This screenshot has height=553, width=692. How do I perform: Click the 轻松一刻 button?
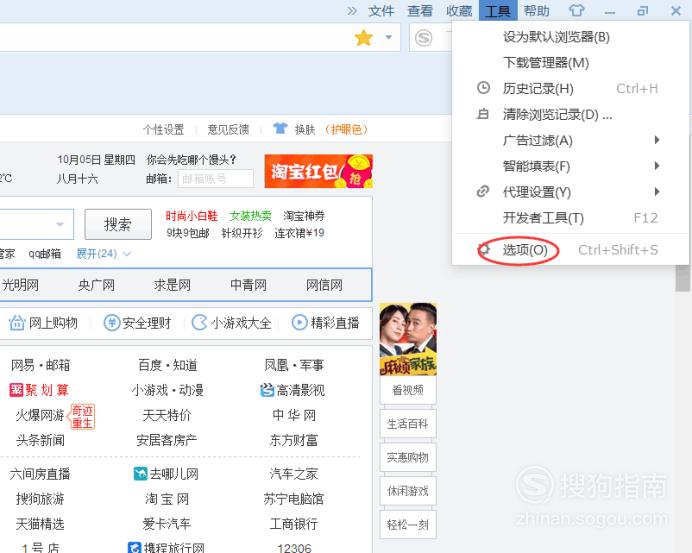click(x=408, y=525)
